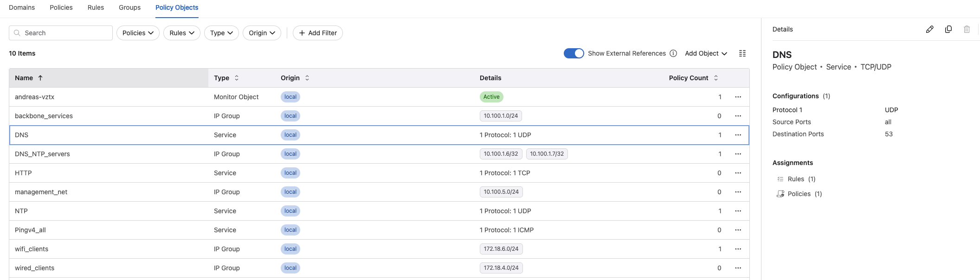The height and width of the screenshot is (280, 980).
Task: Open the more actions menu for HTTP row
Action: [x=738, y=173]
